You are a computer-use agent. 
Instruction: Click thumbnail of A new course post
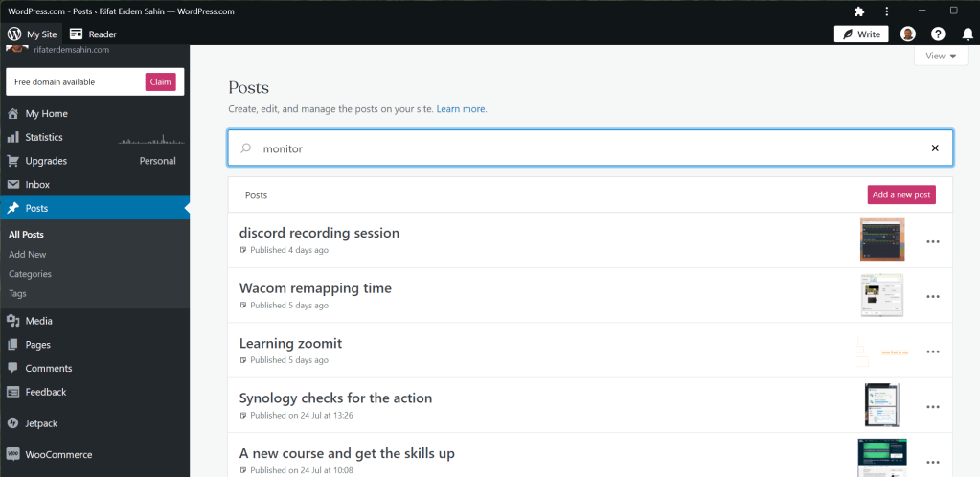click(882, 458)
